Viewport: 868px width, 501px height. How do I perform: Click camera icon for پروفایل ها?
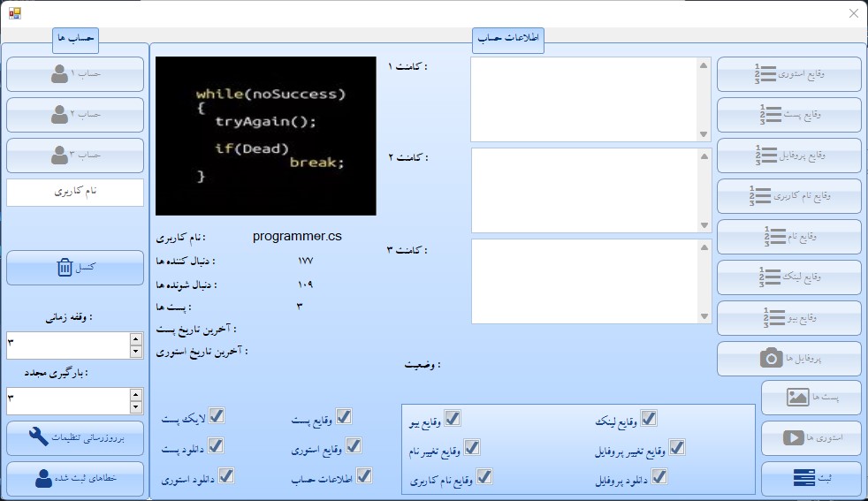pos(771,358)
